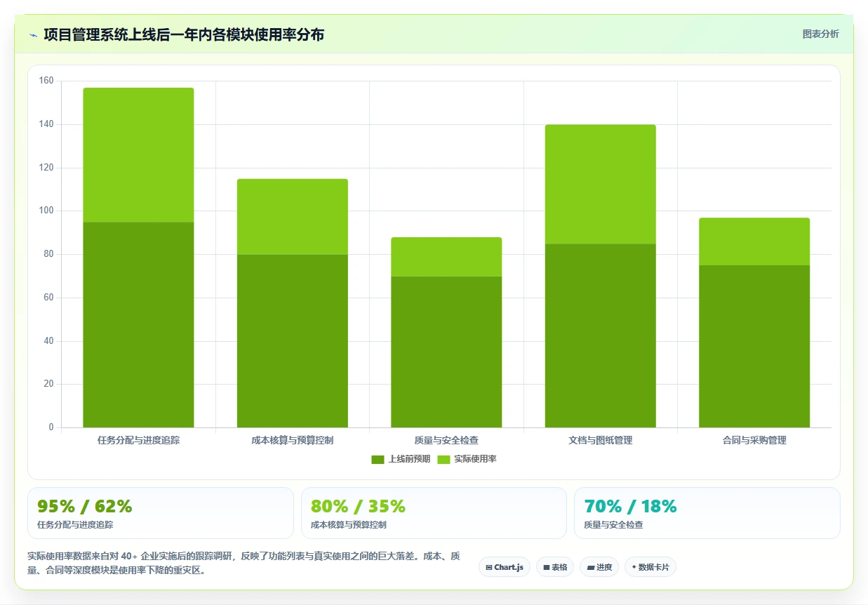Click the 质量与安全检查 x-axis label

click(x=446, y=441)
